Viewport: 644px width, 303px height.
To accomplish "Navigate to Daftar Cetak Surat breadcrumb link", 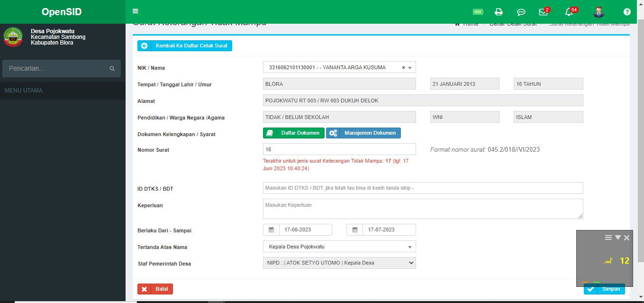I will click(513, 23).
